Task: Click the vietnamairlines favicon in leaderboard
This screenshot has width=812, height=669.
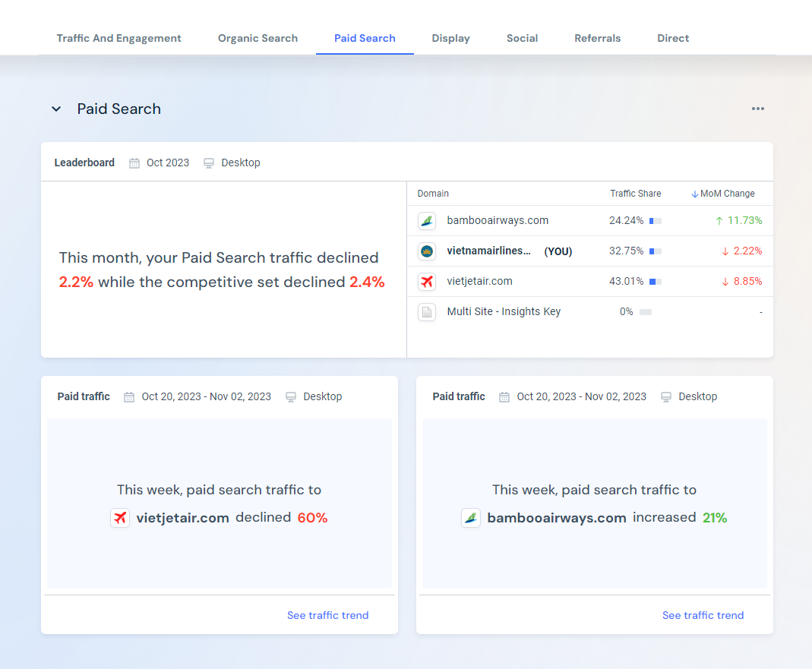Action: [x=427, y=251]
